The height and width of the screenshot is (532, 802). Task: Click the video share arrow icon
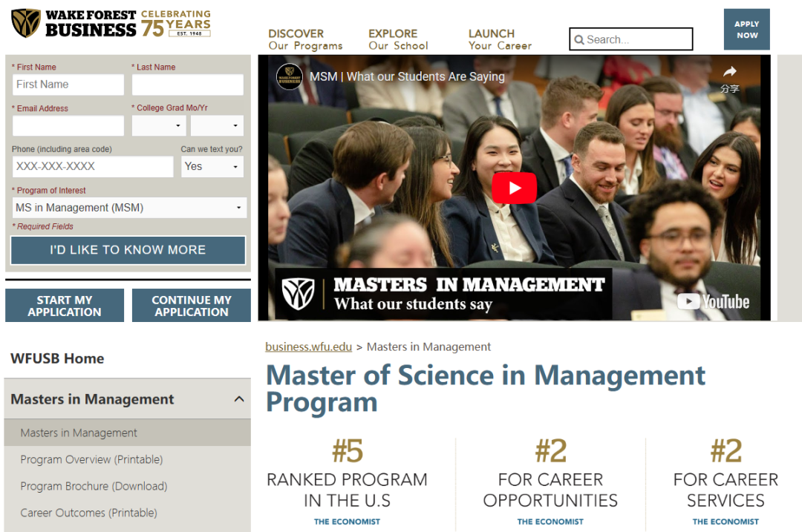coord(729,72)
